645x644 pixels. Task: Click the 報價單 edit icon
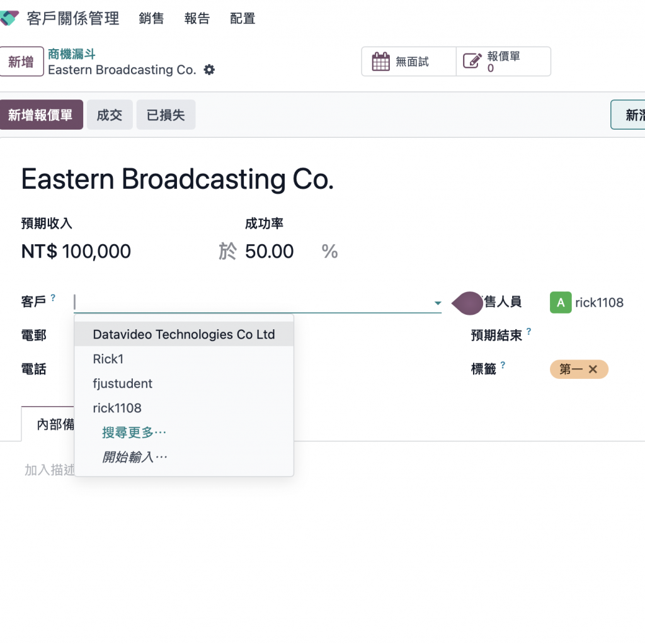(472, 61)
